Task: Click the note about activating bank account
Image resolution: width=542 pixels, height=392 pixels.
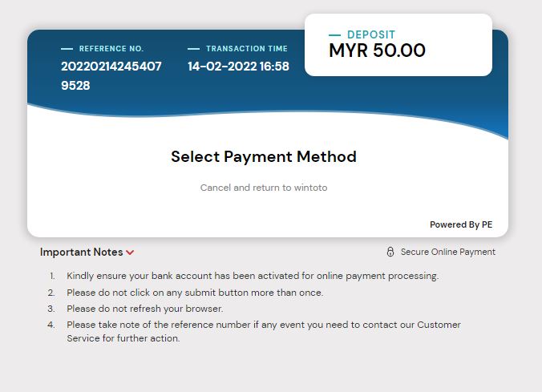Action: coord(253,276)
